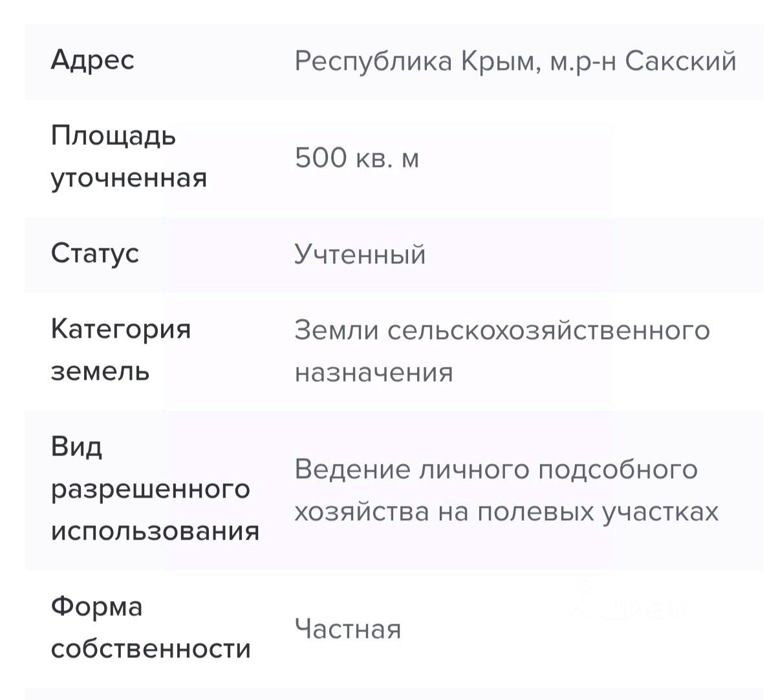
Task: Click the 'Адрес' field label
Action: [92, 60]
